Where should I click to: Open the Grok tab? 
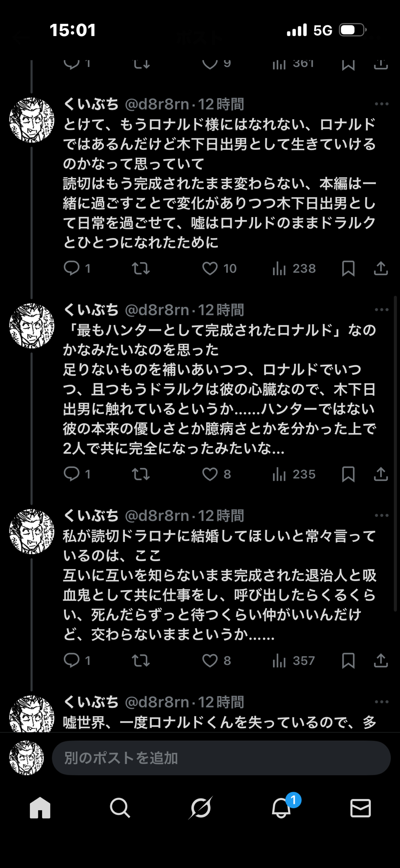(200, 808)
